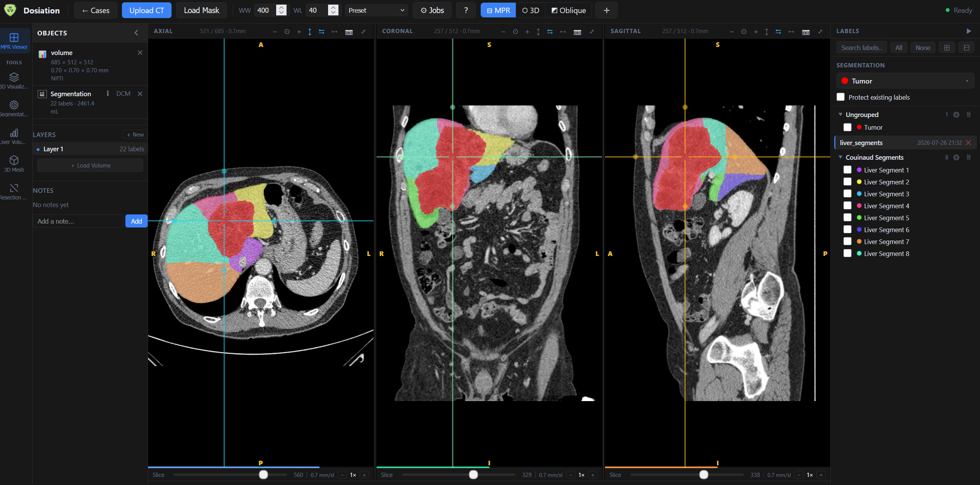The height and width of the screenshot is (485, 980).
Task: Toggle swap arrows icon in Coronal view
Action: (x=550, y=32)
